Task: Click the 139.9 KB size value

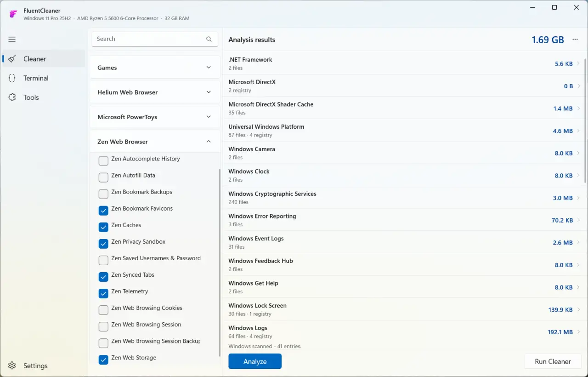Action: (x=560, y=310)
